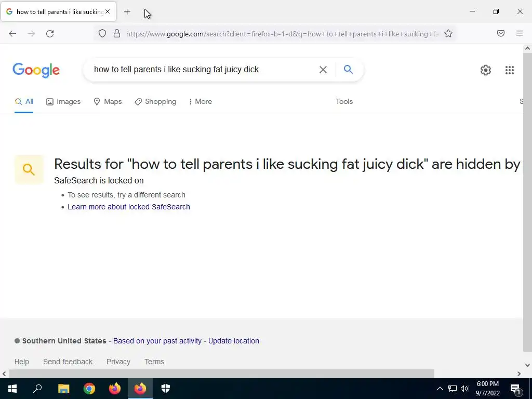Open File Explorer from taskbar
This screenshot has height=399, width=532.
pyautogui.click(x=63, y=389)
